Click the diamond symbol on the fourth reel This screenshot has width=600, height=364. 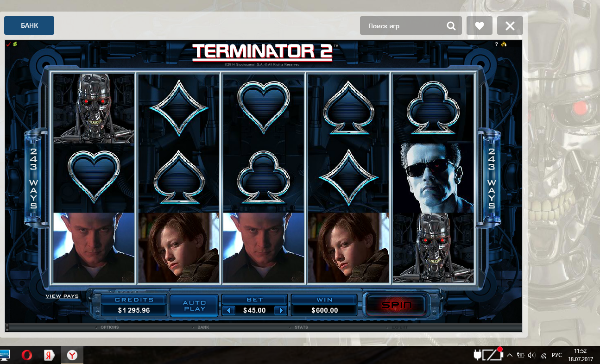coord(348,177)
